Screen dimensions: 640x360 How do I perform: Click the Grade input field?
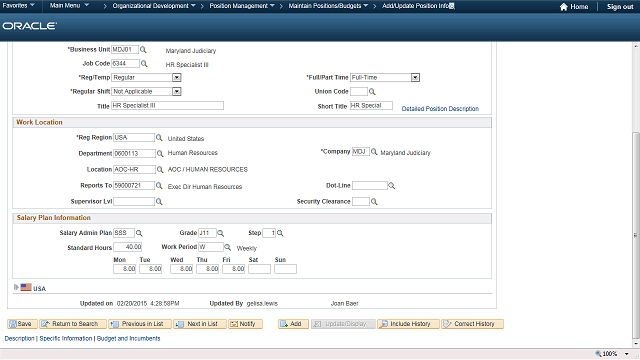coord(207,233)
